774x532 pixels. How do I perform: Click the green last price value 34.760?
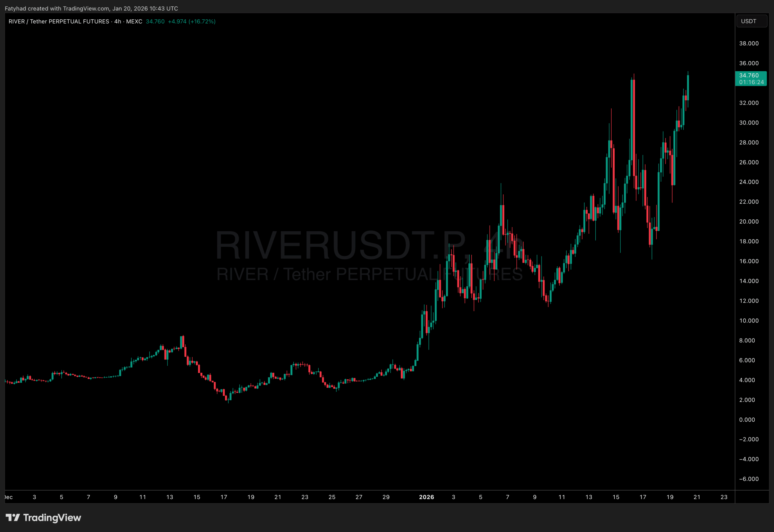tap(155, 21)
